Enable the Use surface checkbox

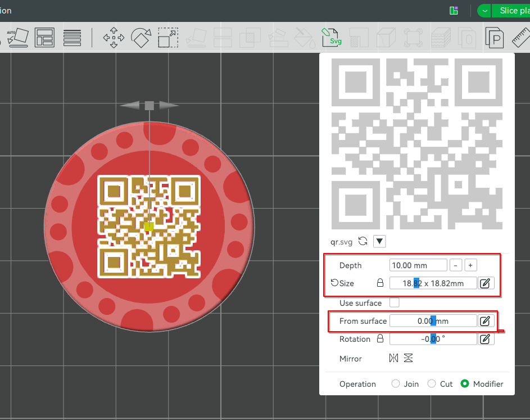point(395,302)
